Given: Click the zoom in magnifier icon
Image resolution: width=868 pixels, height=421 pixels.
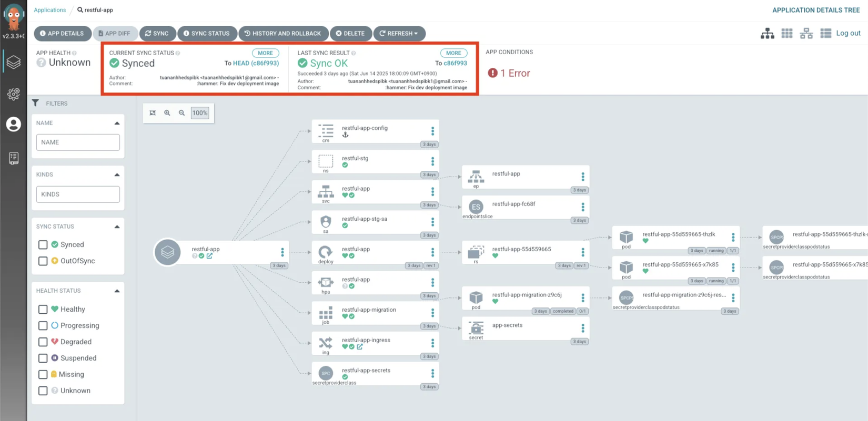Looking at the screenshot, I should click(x=167, y=113).
